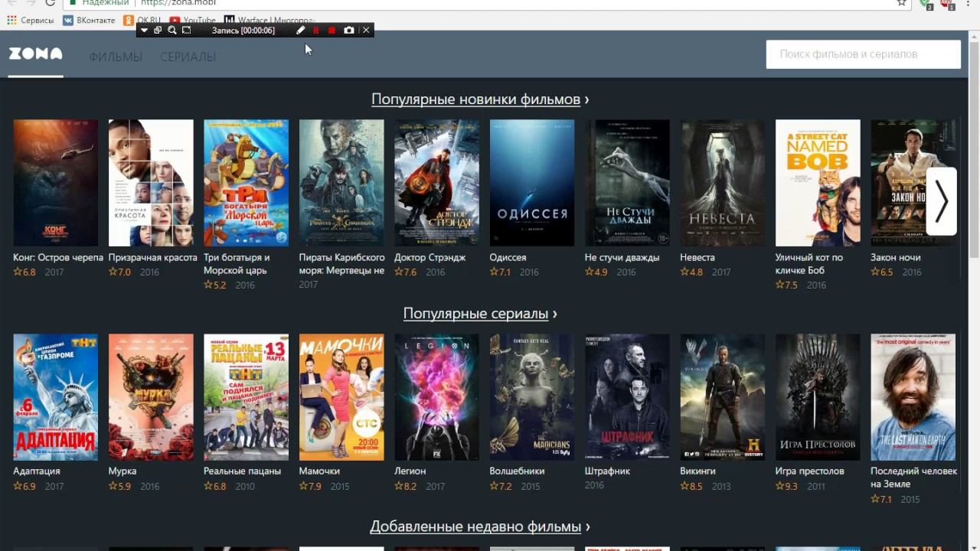Open the Три богатыря и Морской царь poster

(246, 183)
